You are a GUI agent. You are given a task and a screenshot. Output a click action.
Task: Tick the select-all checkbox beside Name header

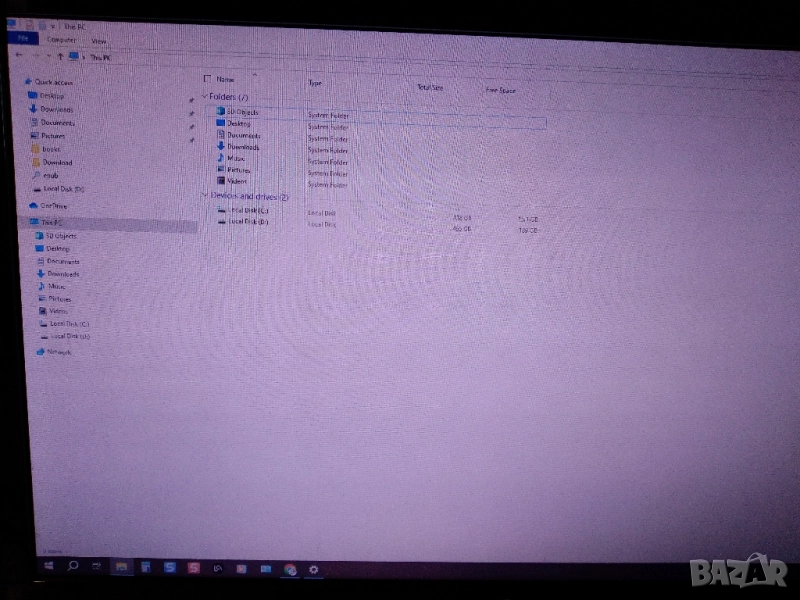(208, 78)
